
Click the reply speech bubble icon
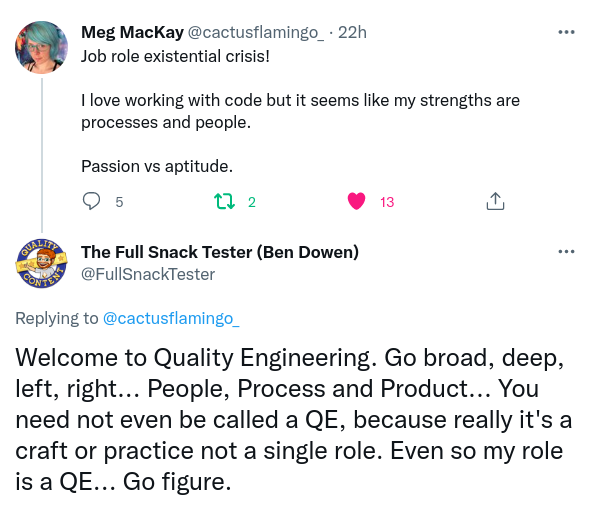click(x=91, y=201)
